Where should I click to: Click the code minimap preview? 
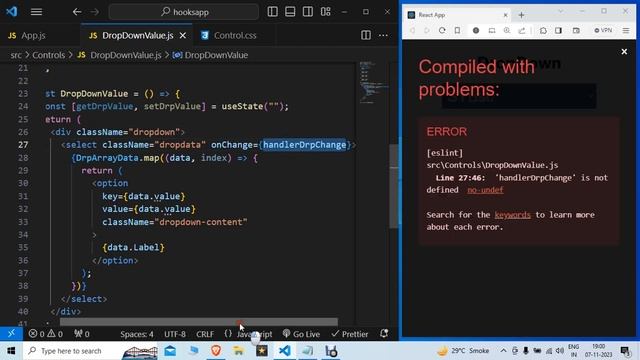tap(373, 83)
